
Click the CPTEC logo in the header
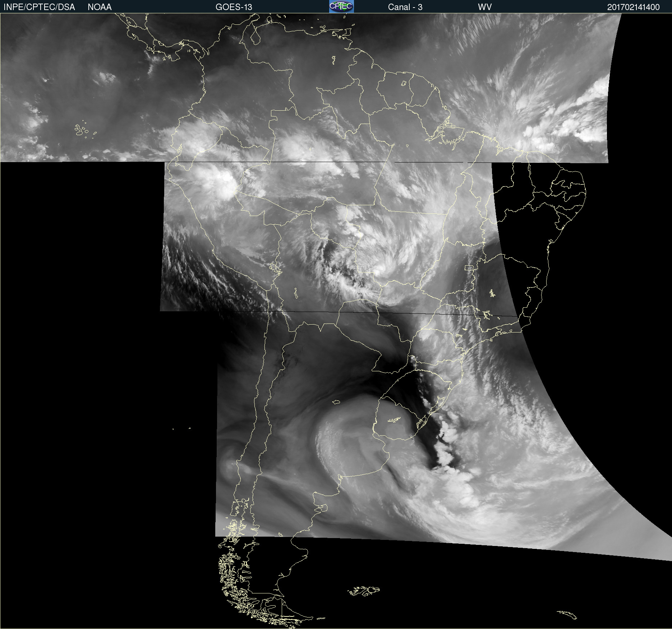pyautogui.click(x=341, y=6)
